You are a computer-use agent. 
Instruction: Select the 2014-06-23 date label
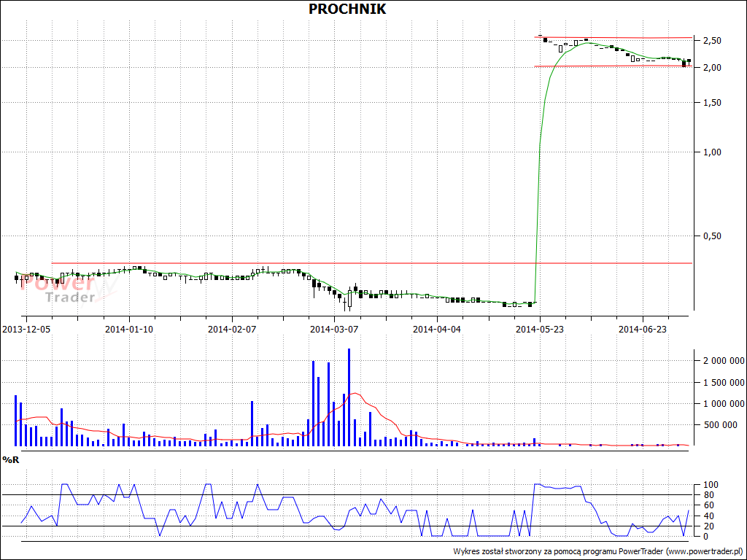[x=643, y=329]
